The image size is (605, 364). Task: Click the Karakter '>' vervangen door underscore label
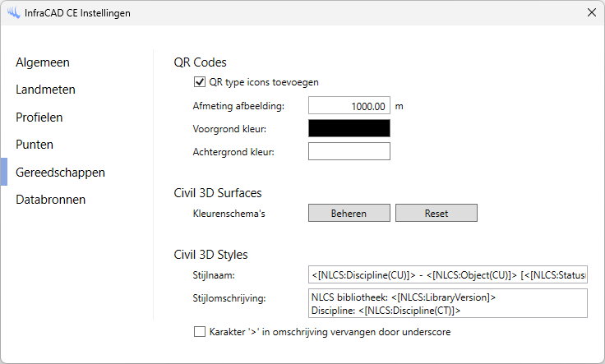click(x=330, y=332)
